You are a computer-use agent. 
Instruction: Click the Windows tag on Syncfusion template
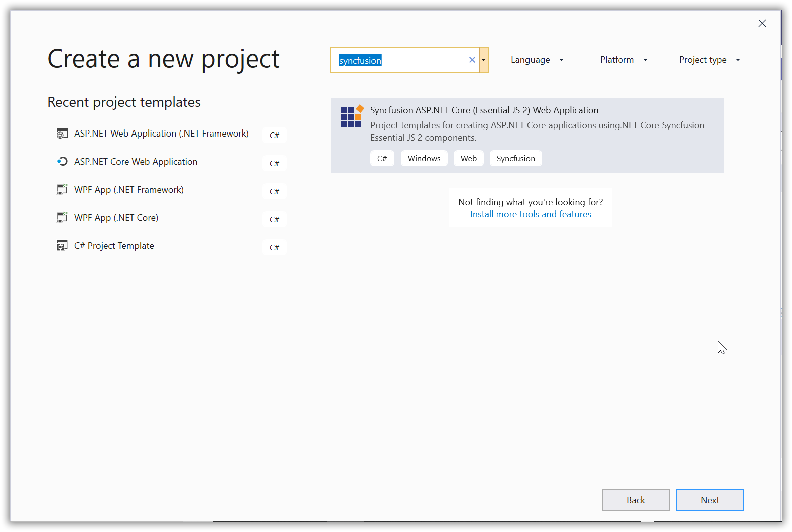pos(424,158)
